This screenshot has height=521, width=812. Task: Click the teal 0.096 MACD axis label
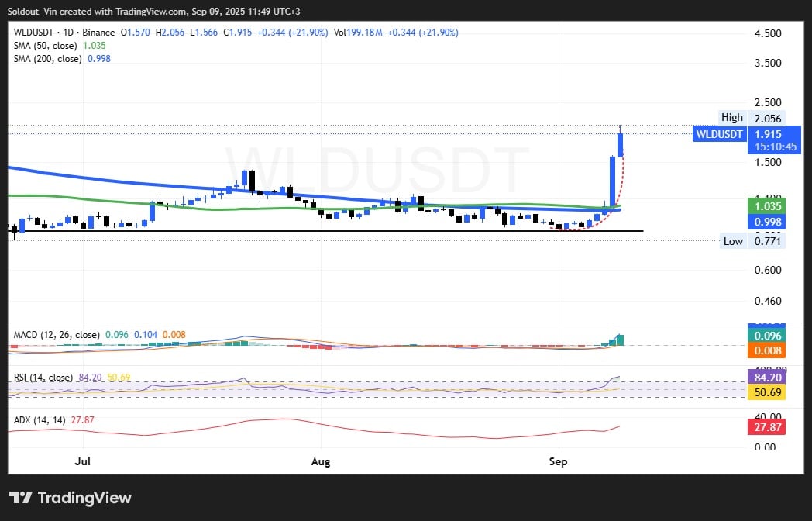(x=766, y=336)
